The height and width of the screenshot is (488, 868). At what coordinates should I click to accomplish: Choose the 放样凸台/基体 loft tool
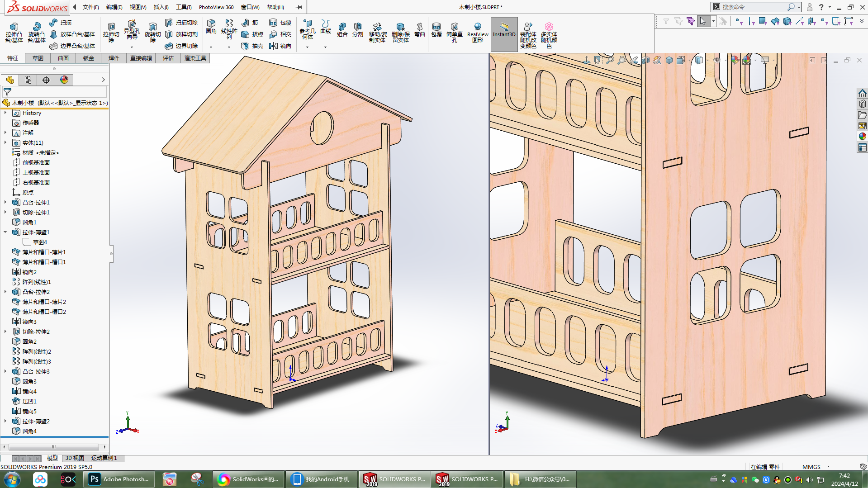point(72,34)
